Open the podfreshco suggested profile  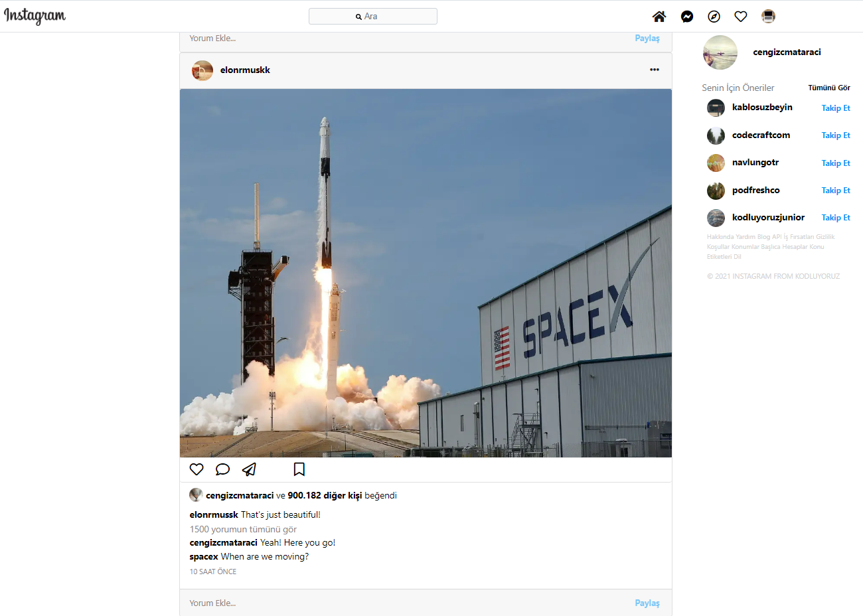[755, 190]
